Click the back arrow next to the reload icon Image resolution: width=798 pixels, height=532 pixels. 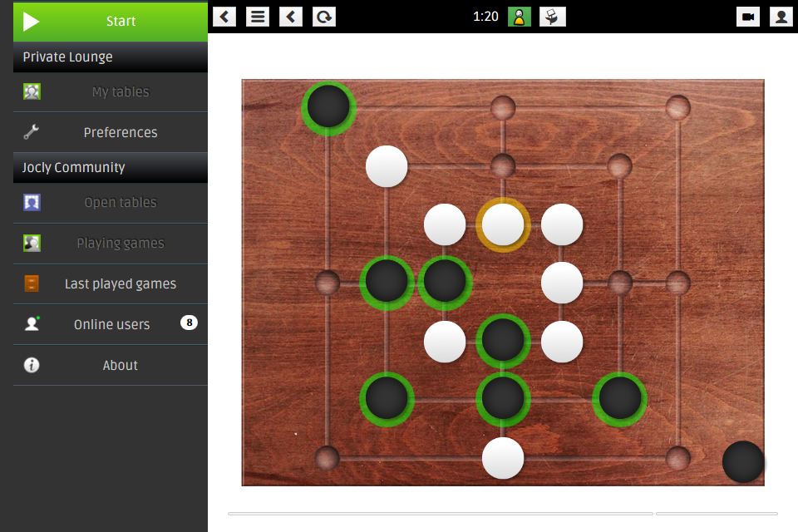coord(291,17)
